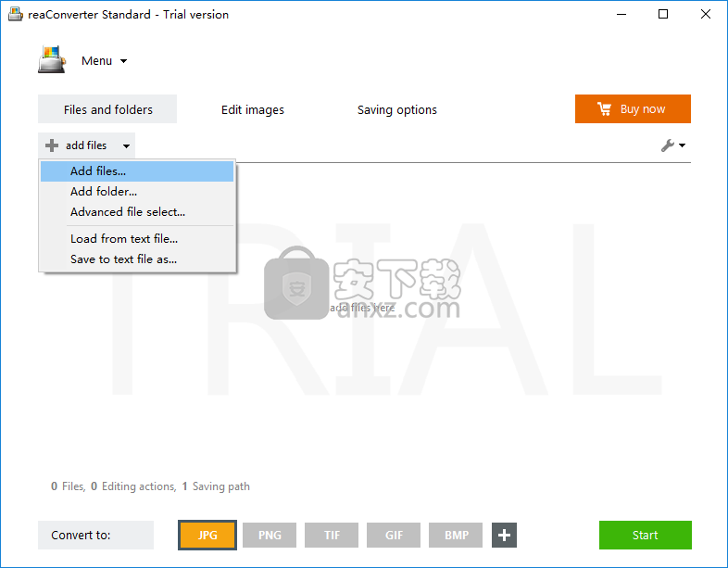Screen dimensions: 728x568
Task: Select Save to text file as...
Action: point(137,259)
